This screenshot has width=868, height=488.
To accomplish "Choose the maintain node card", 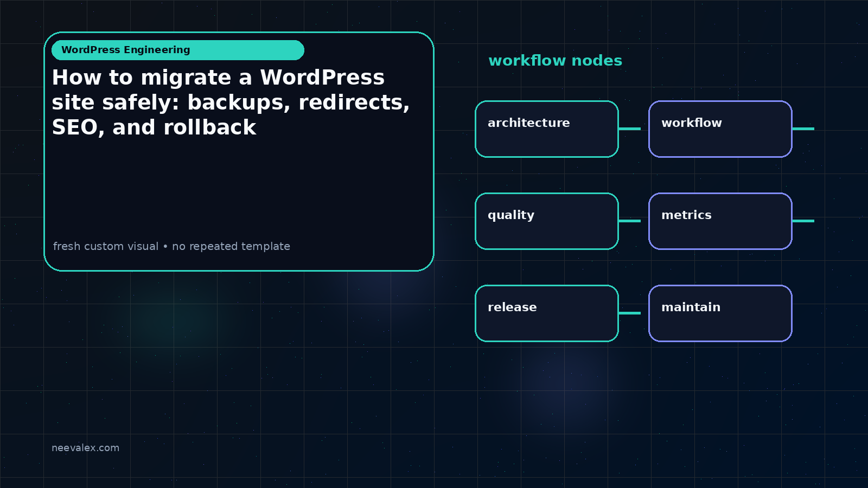I will 720,313.
